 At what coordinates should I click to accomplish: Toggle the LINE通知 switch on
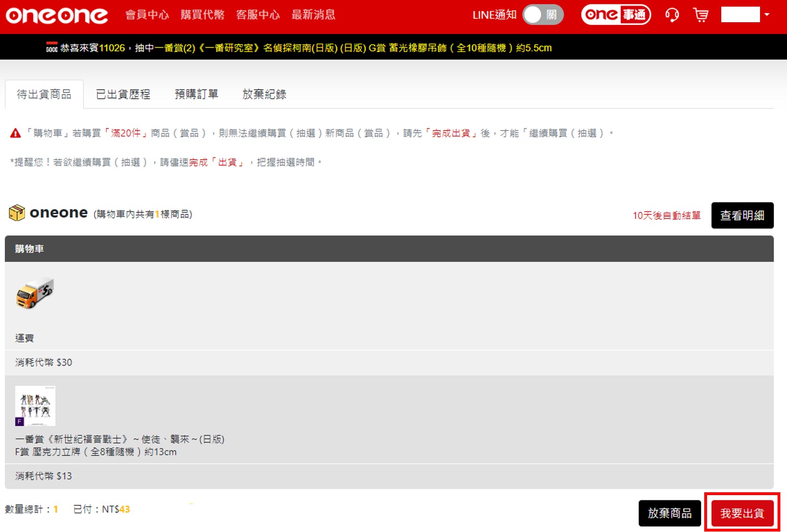coord(543,15)
